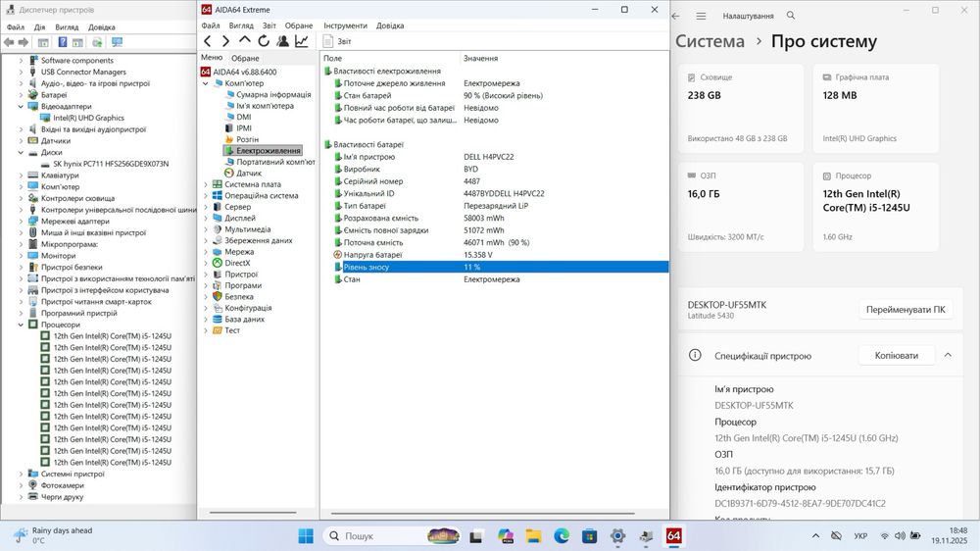Select DMI tree item

244,117
